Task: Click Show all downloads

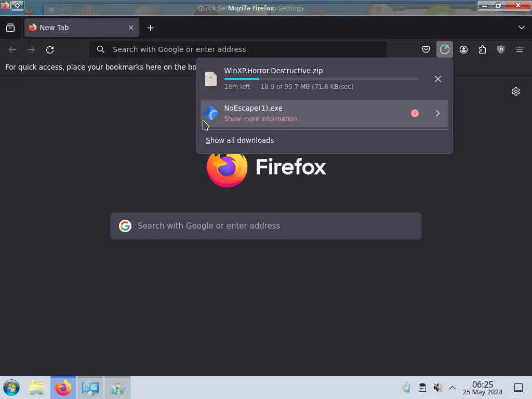Action: [x=240, y=140]
